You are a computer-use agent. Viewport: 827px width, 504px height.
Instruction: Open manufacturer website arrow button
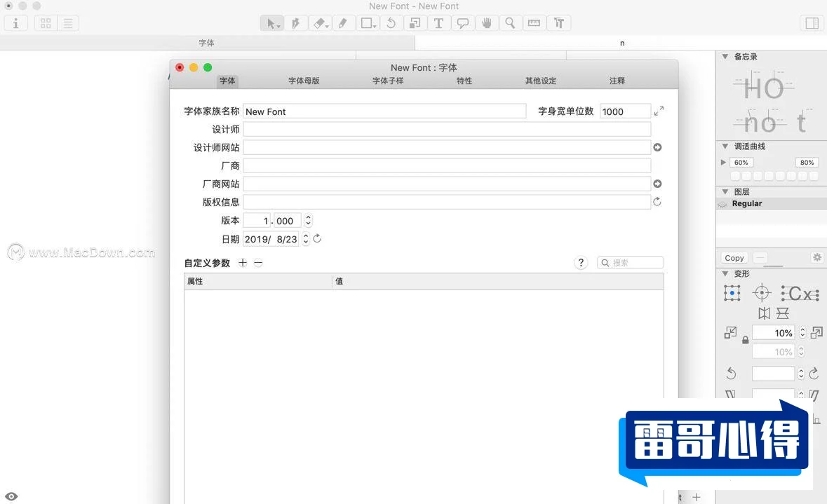pos(657,184)
